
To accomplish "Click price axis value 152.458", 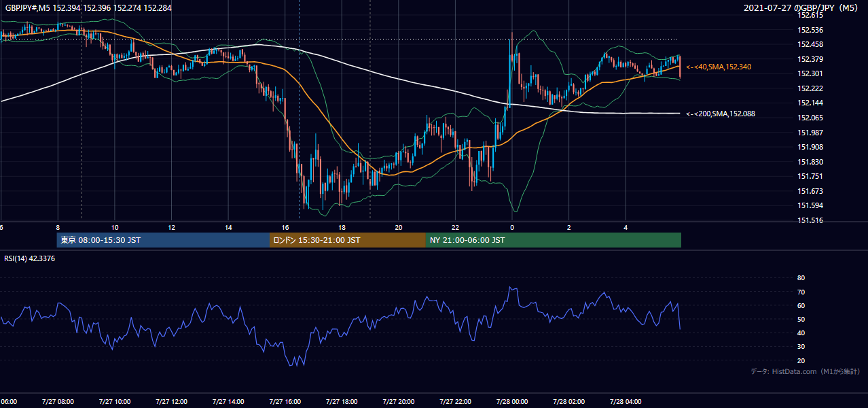I will [x=810, y=44].
